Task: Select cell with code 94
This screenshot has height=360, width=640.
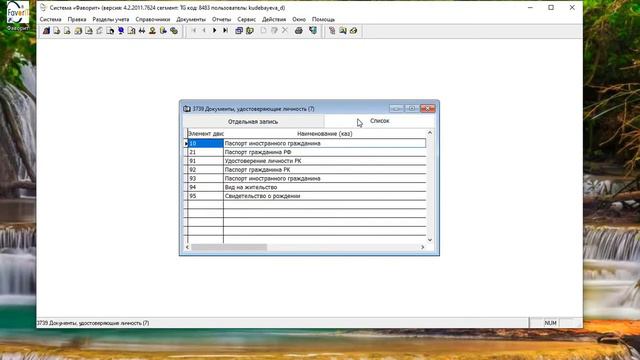Action: click(x=206, y=187)
